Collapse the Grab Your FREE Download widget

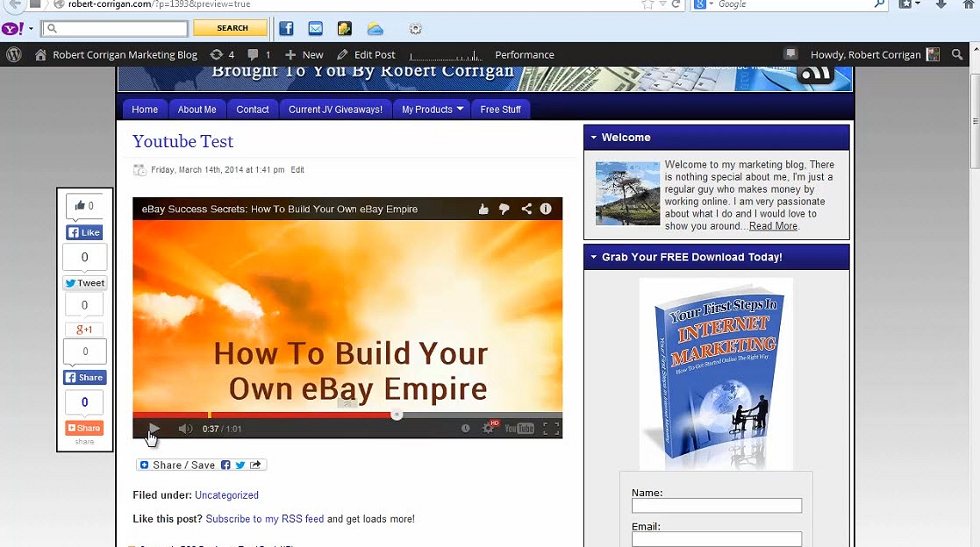point(594,257)
